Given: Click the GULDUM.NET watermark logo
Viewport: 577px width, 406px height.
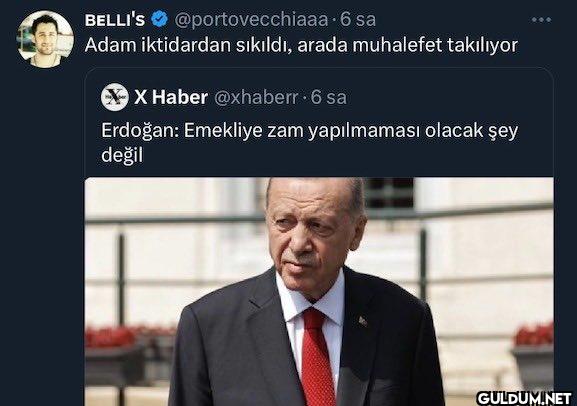Looking at the screenshot, I should coord(524,398).
